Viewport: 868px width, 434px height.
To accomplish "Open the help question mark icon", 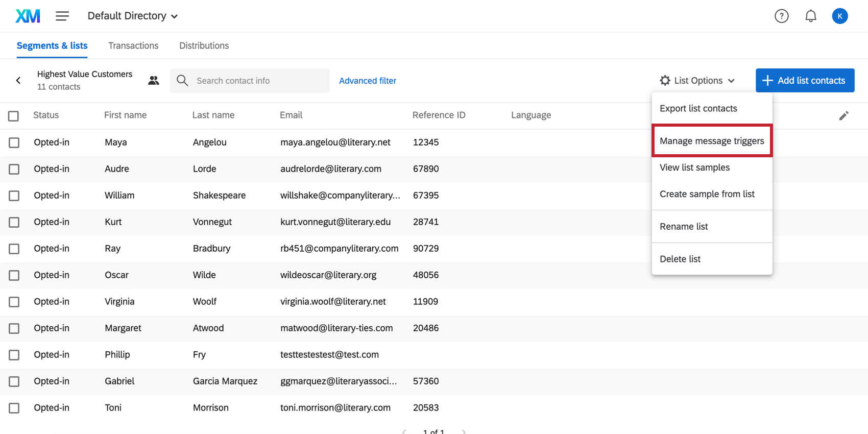I will click(781, 16).
